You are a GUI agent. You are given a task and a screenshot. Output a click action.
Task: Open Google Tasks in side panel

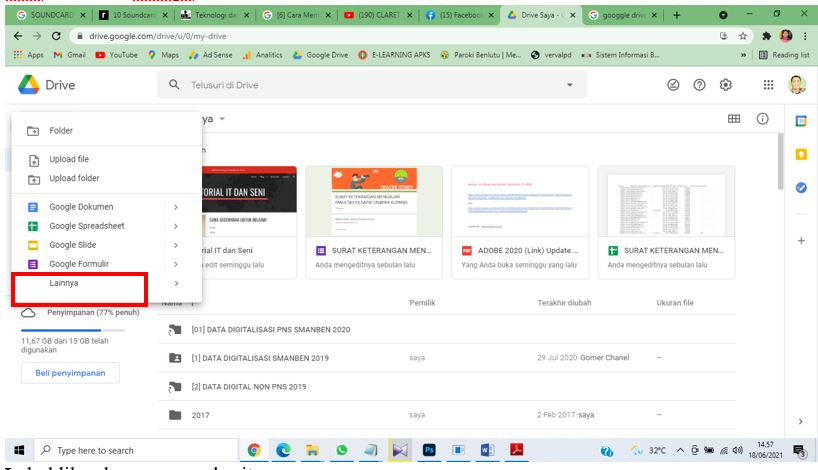click(x=801, y=188)
